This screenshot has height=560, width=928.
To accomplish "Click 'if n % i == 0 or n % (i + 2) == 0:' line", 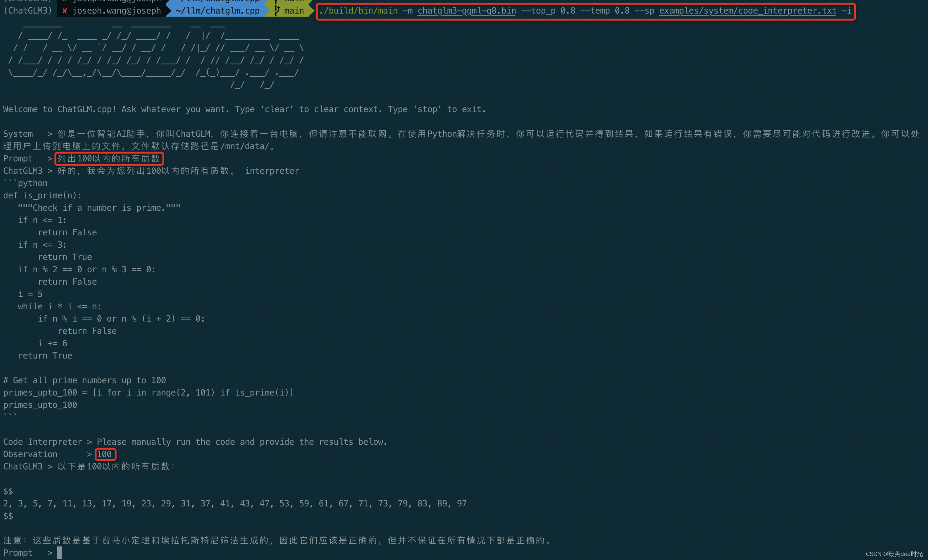I will 121,319.
